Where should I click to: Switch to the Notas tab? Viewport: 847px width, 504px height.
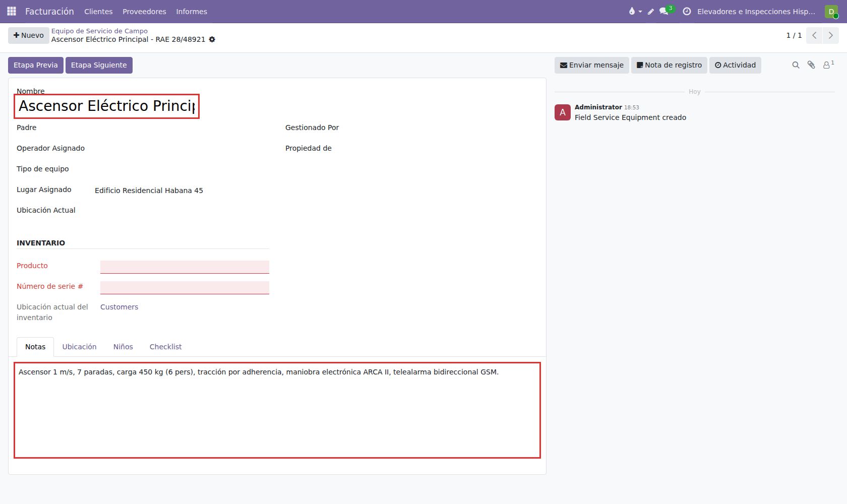35,347
